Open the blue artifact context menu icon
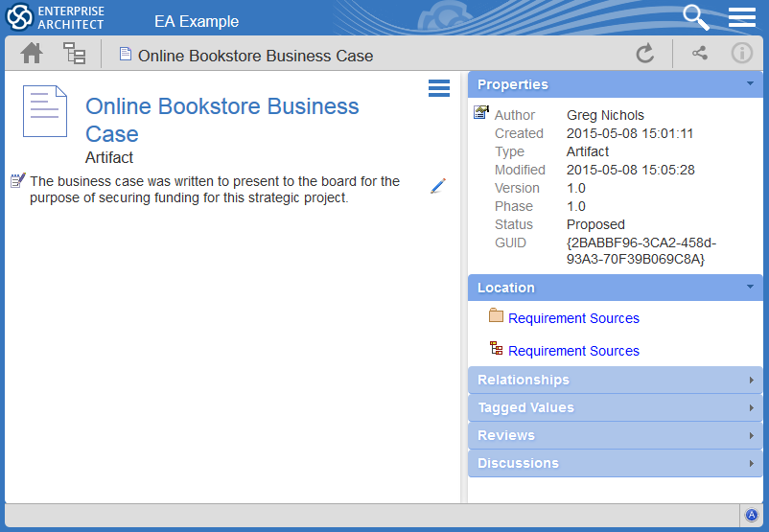Image resolution: width=769 pixels, height=532 pixels. (x=438, y=89)
